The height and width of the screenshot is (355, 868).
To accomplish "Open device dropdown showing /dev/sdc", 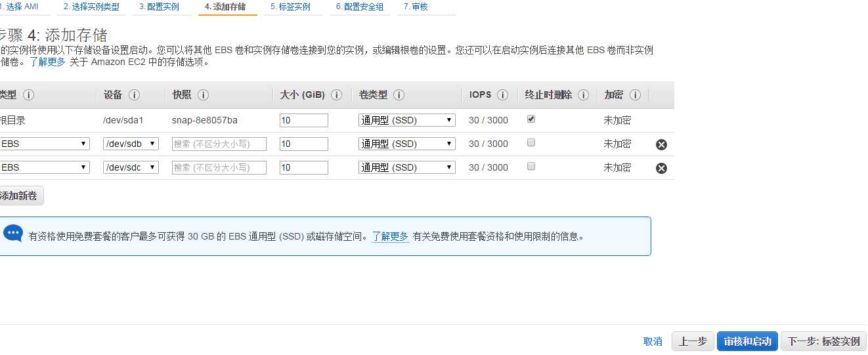I will click(x=131, y=167).
